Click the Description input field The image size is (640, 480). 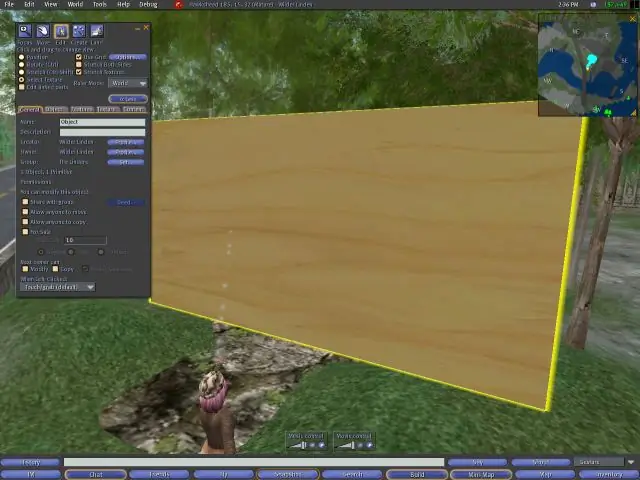102,132
